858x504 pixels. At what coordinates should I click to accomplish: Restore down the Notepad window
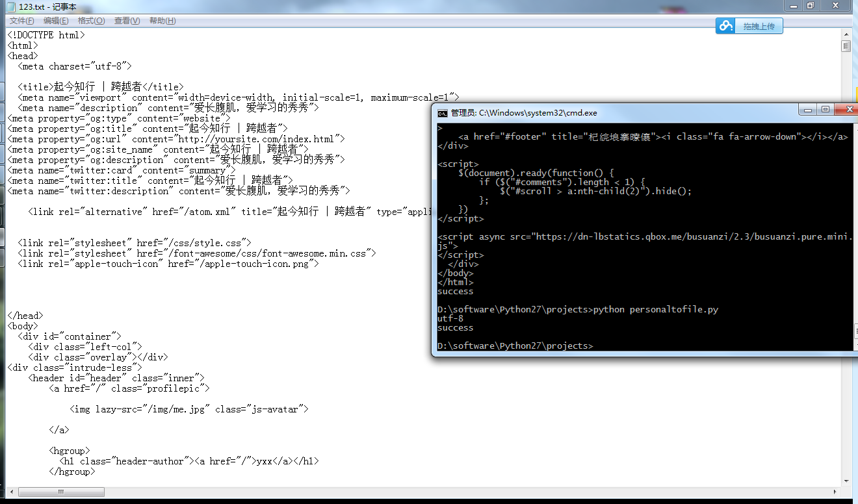click(x=811, y=6)
